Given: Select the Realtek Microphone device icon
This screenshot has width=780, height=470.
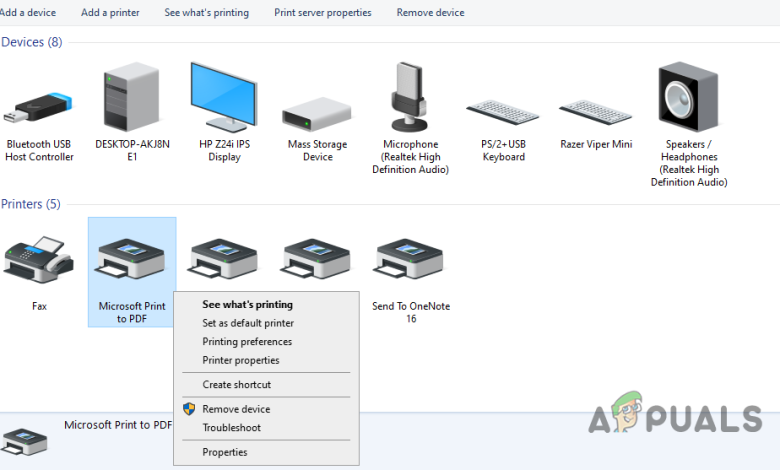Looking at the screenshot, I should click(x=409, y=96).
